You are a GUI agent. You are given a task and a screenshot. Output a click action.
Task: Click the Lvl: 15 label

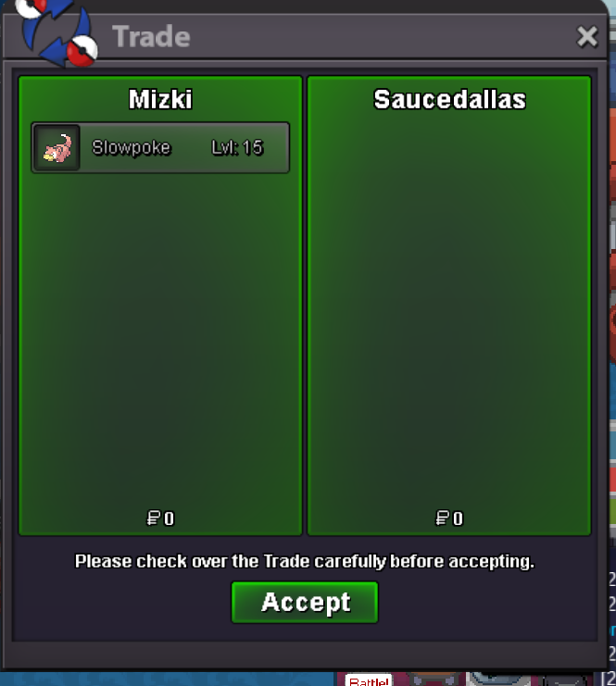(x=237, y=148)
